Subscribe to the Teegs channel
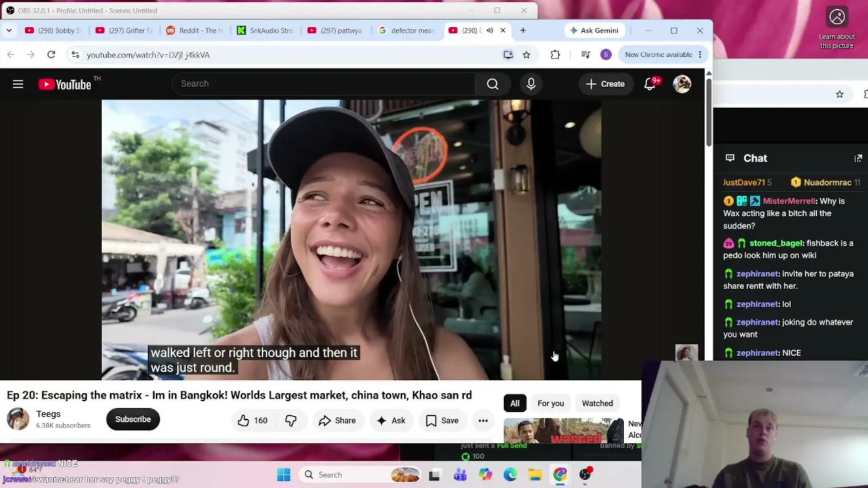Viewport: 868px width, 488px height. click(x=133, y=420)
